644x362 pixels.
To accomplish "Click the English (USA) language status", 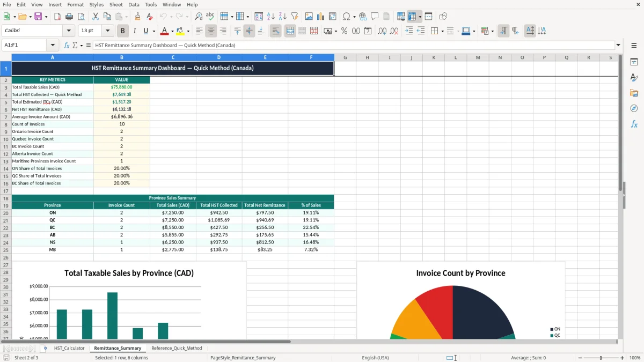I will click(375, 358).
